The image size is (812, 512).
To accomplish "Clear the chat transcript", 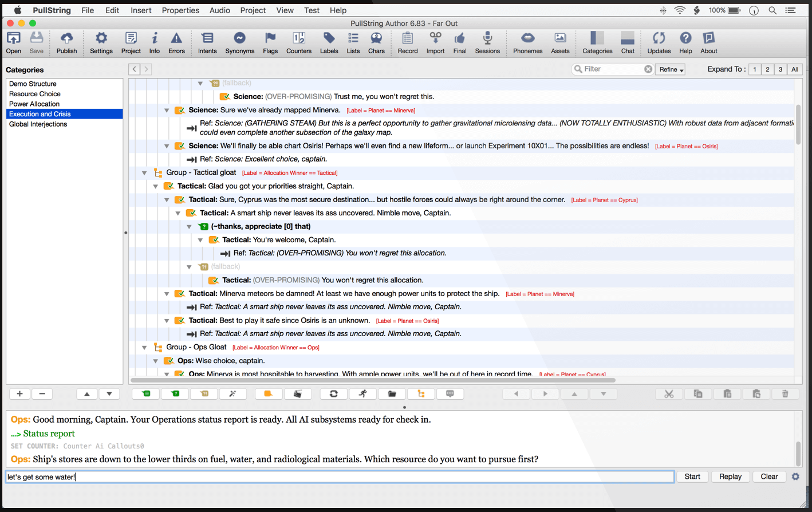I will (x=769, y=476).
